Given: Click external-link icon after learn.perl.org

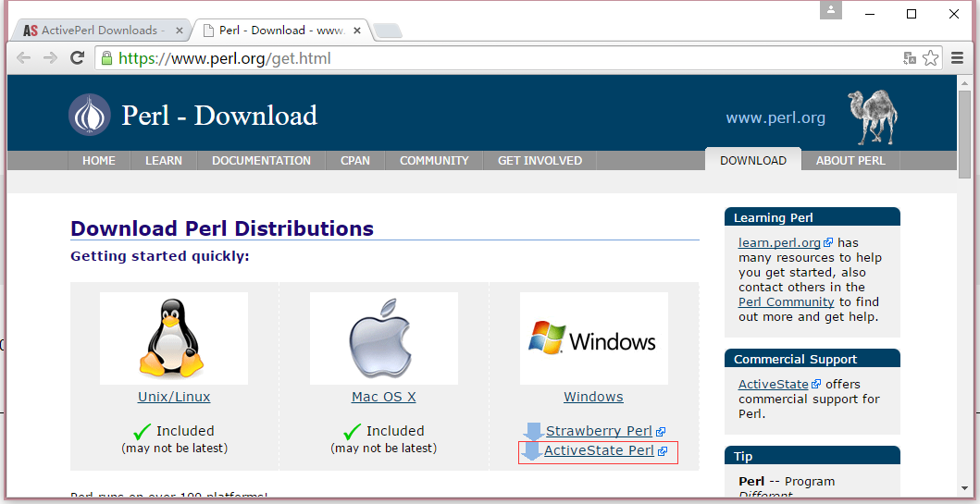Looking at the screenshot, I should (828, 242).
